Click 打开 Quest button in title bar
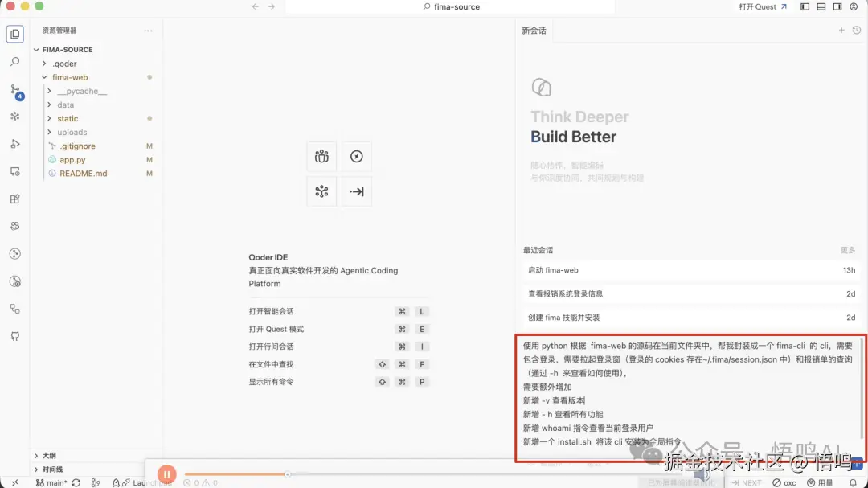The image size is (868, 488). 762,6
